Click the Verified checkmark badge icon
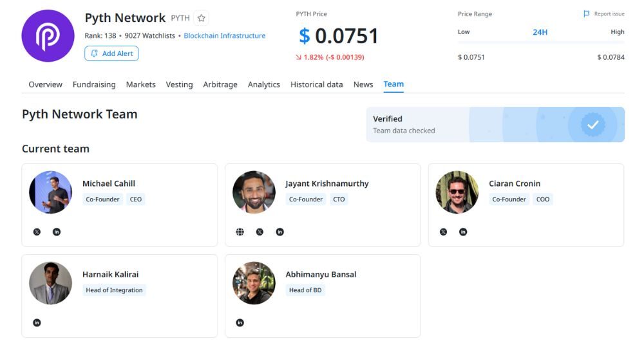The height and width of the screenshot is (352, 644). [x=592, y=124]
